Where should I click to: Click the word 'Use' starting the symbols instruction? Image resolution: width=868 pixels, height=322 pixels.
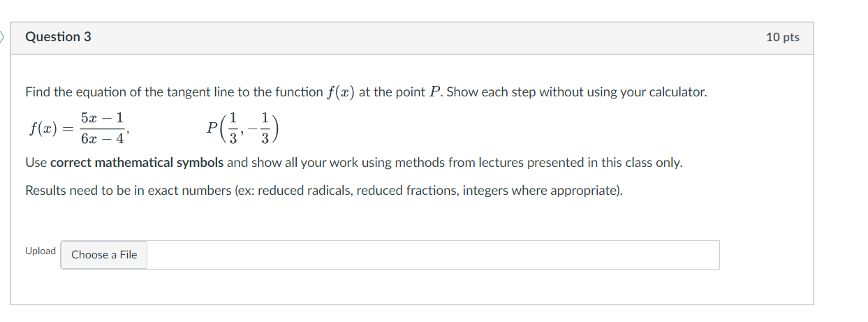pos(36,163)
